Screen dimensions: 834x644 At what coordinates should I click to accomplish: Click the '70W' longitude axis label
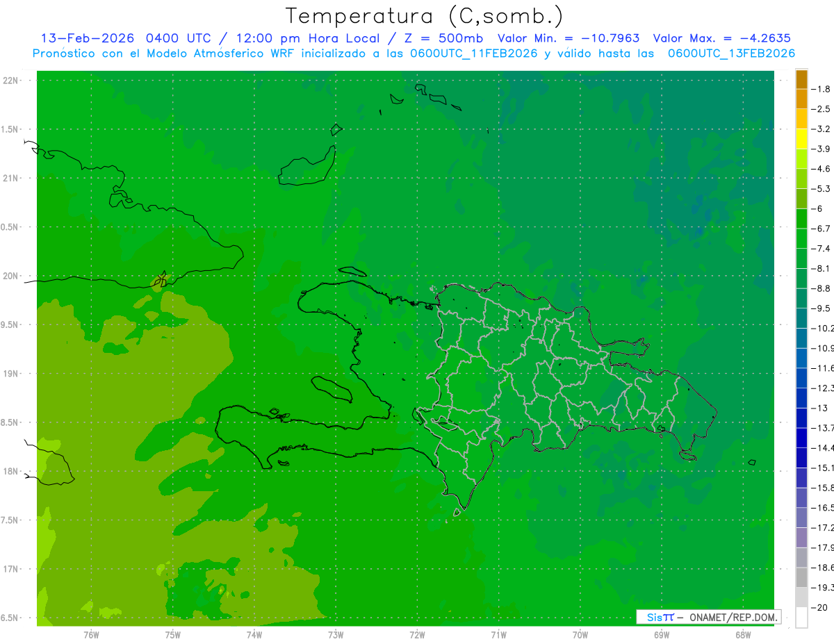tap(580, 635)
